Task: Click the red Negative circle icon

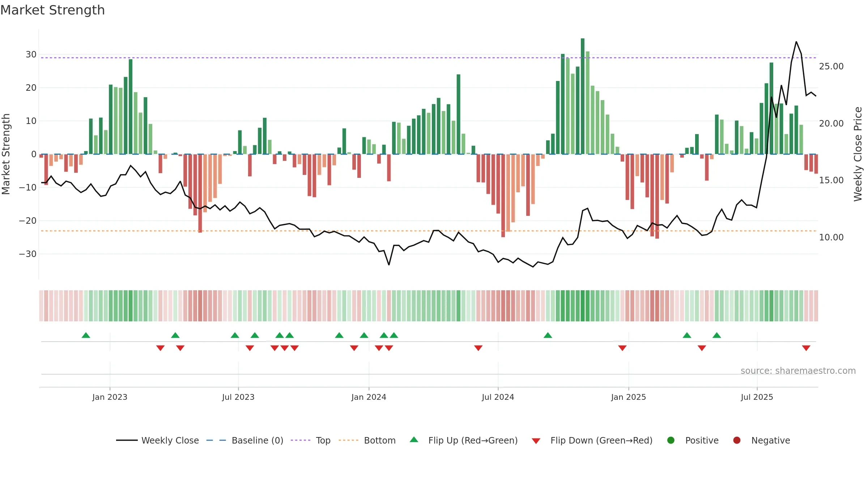Action: [737, 440]
